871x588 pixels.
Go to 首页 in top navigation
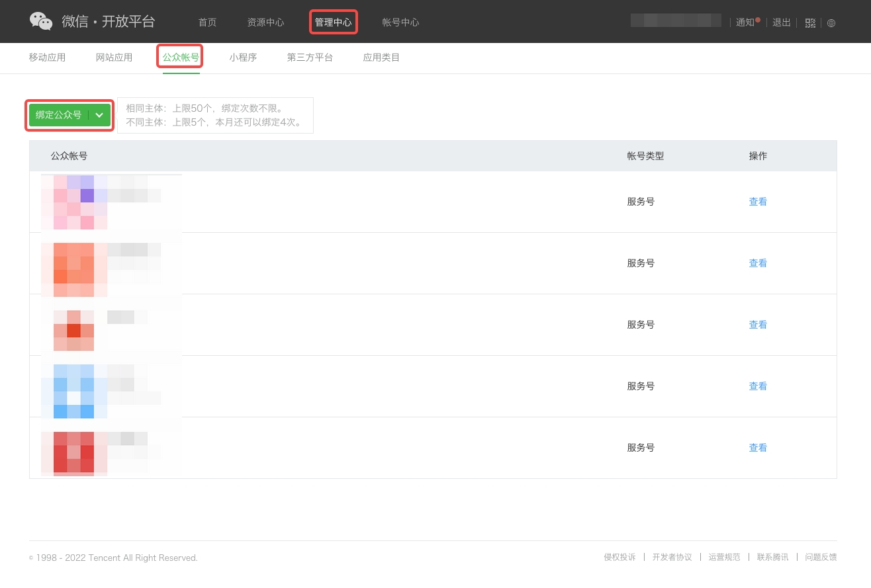[207, 22]
